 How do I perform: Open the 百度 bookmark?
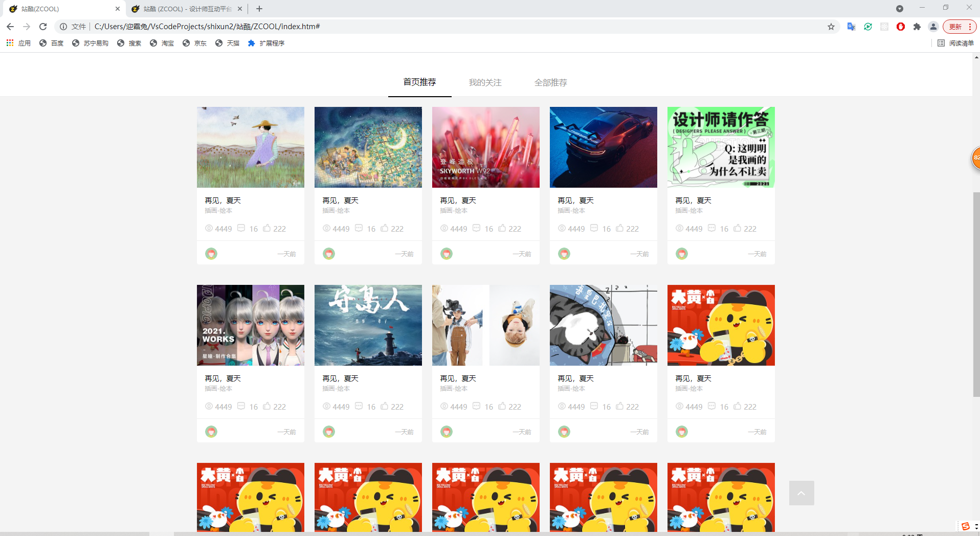pos(52,43)
